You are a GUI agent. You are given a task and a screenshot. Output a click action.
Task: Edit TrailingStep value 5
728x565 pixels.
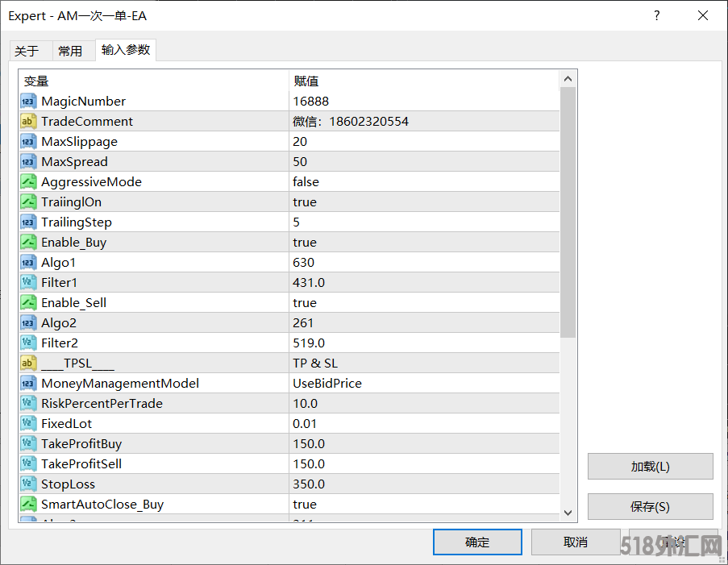(424, 222)
